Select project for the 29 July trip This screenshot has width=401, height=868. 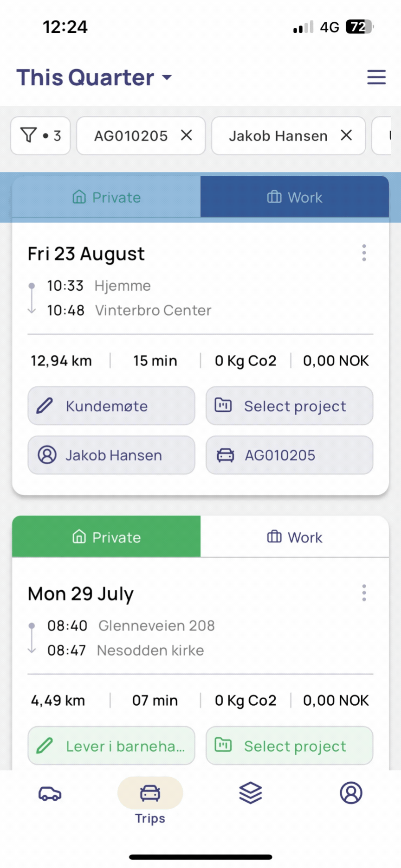tap(290, 746)
